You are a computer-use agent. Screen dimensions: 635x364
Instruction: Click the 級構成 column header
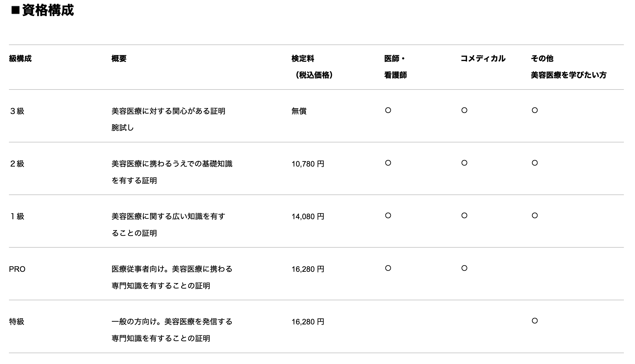[20, 59]
